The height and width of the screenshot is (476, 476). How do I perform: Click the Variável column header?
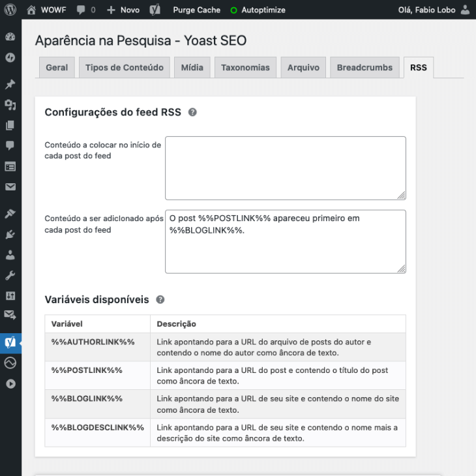97,324
